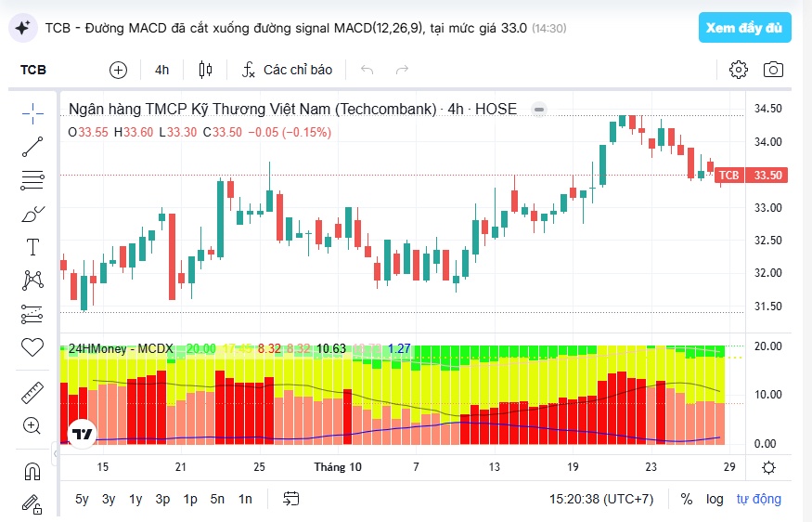812x522 pixels.
Task: Add symbol with plus circle icon
Action: tap(118, 70)
